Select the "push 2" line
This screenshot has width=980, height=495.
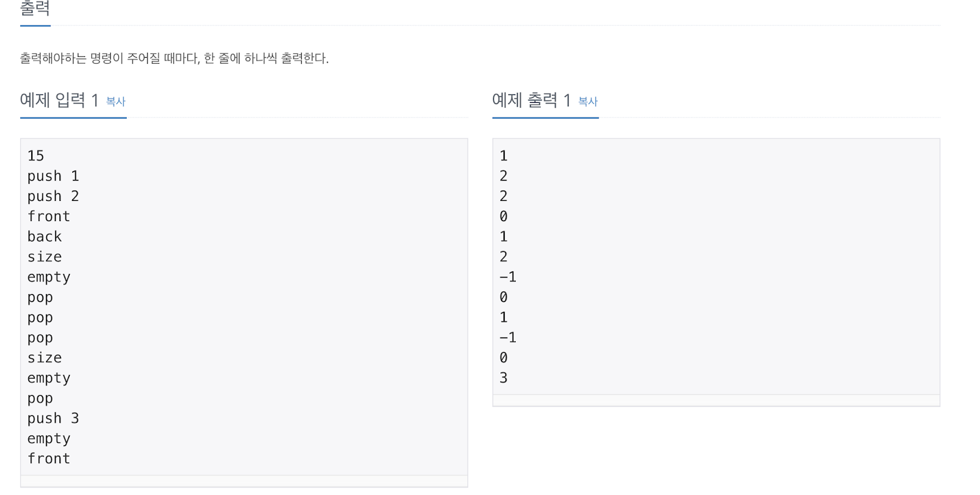(53, 197)
